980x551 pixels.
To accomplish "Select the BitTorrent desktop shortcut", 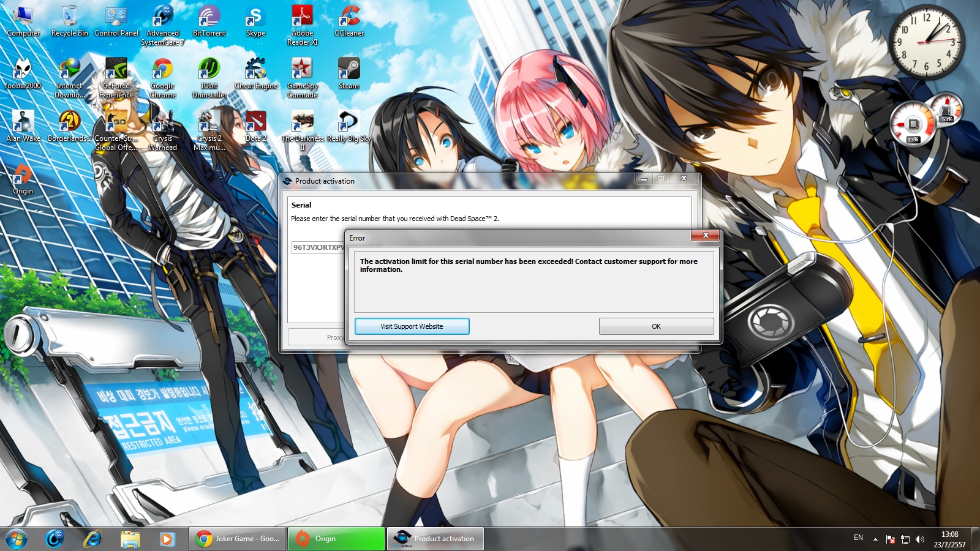I will [x=209, y=21].
